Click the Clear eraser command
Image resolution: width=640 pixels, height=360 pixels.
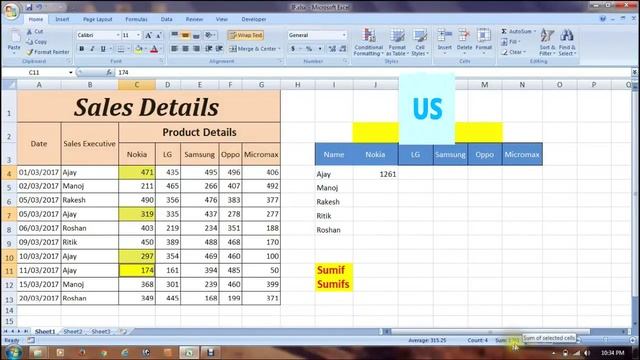[513, 52]
